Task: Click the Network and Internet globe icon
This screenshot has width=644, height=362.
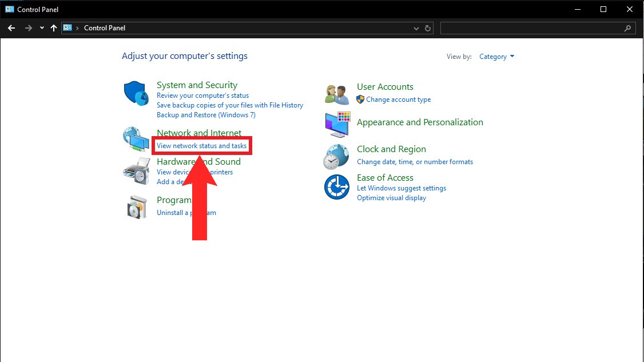Action: tap(136, 139)
